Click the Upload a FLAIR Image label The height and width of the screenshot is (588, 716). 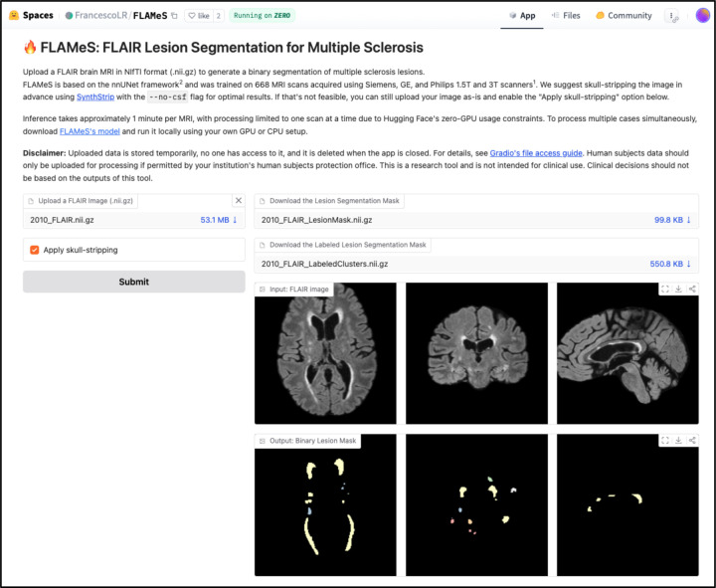point(81,201)
